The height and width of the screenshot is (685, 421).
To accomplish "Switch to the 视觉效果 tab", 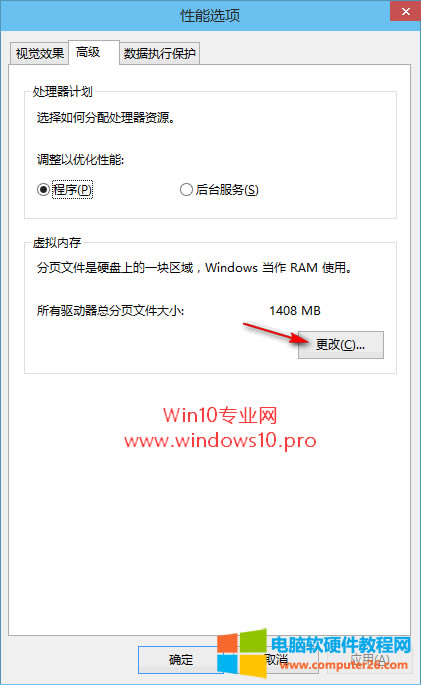I will point(39,53).
